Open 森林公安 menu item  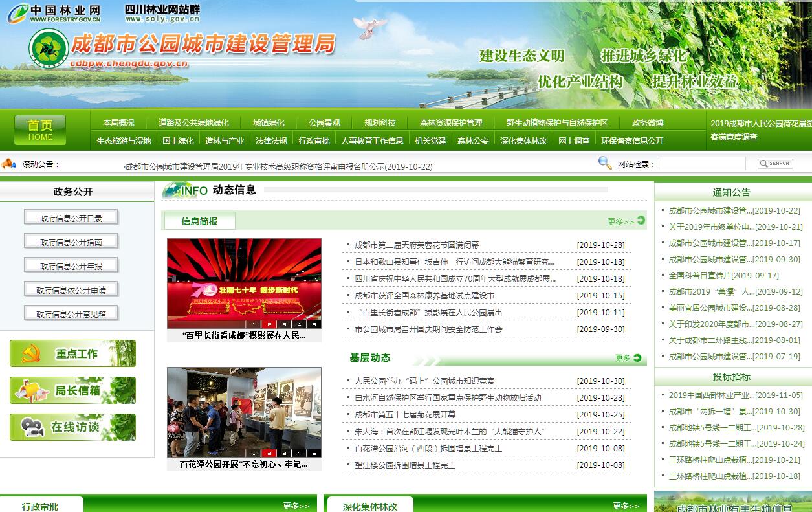pyautogui.click(x=473, y=140)
